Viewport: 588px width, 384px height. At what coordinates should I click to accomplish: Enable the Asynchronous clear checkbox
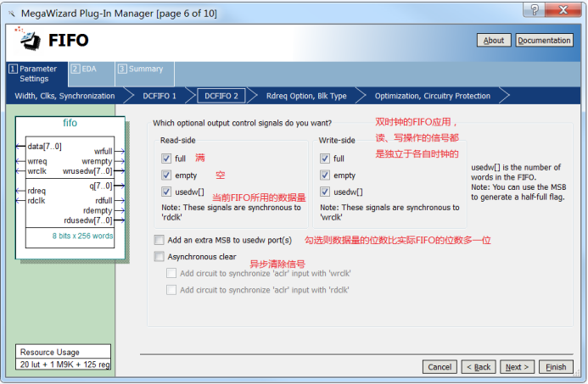[159, 257]
